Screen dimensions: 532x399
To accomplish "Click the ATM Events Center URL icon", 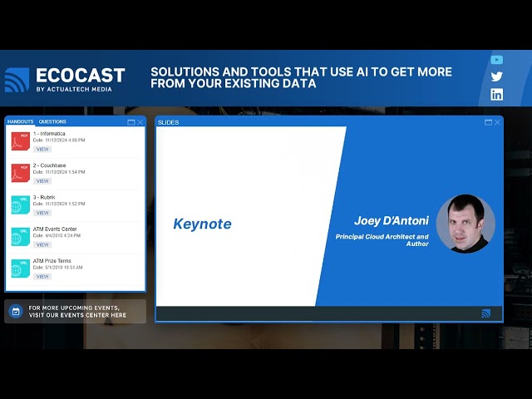I will point(20,237).
